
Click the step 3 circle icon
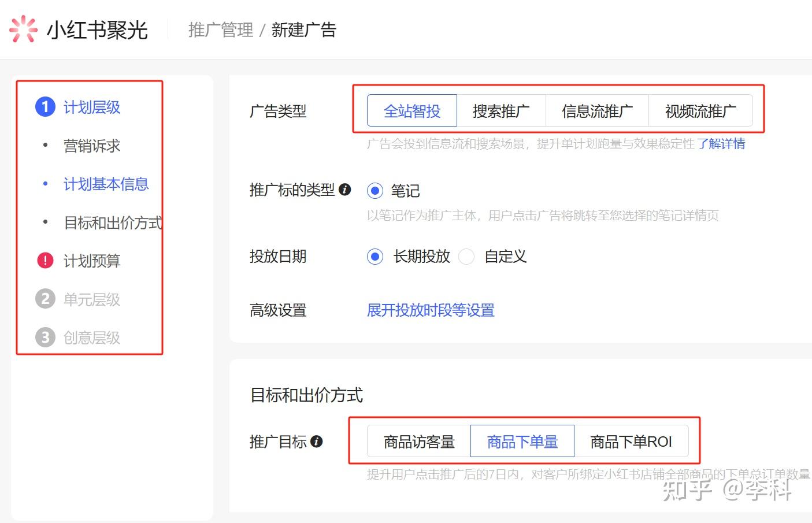pos(45,337)
